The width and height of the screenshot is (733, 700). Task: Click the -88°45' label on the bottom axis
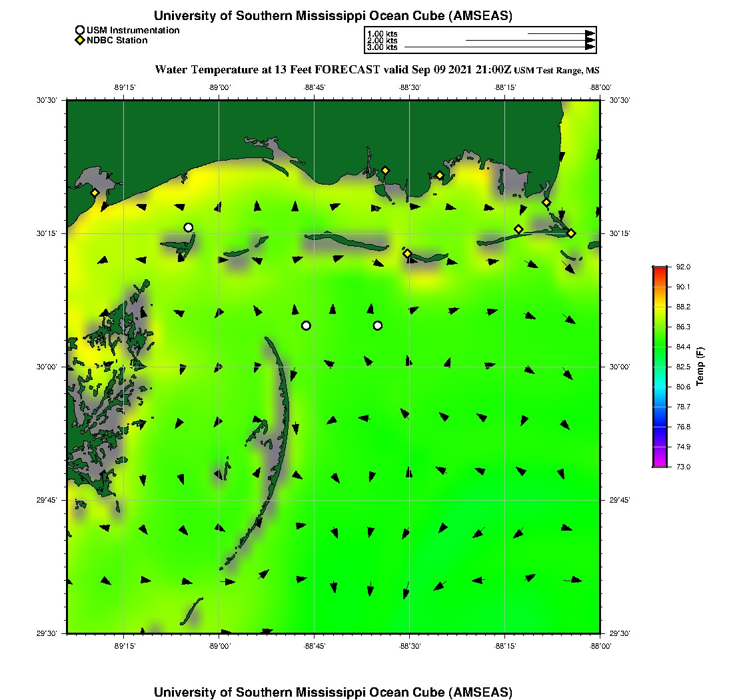pos(315,646)
